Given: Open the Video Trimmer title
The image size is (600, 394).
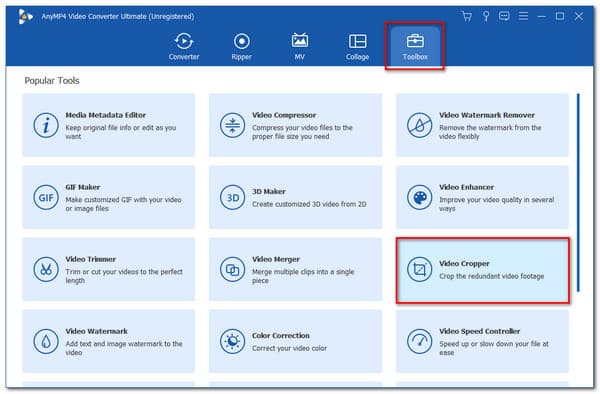Looking at the screenshot, I should pyautogui.click(x=90, y=259).
